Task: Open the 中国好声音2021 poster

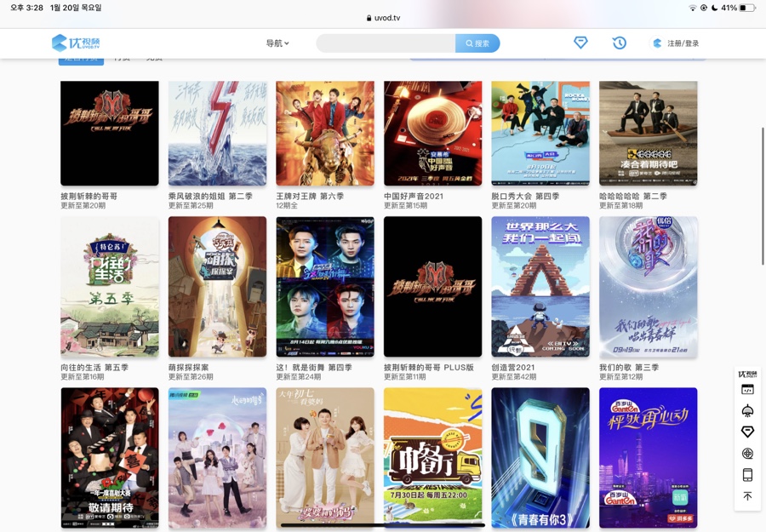Action: (433, 133)
